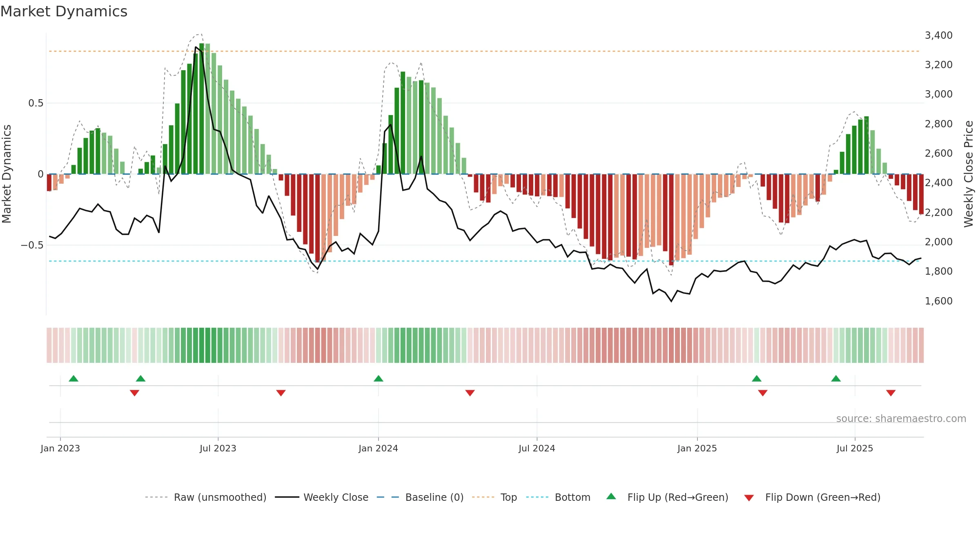Click the vertical Market Dynamics axis title
Image resolution: width=980 pixels, height=551 pixels.
point(7,174)
